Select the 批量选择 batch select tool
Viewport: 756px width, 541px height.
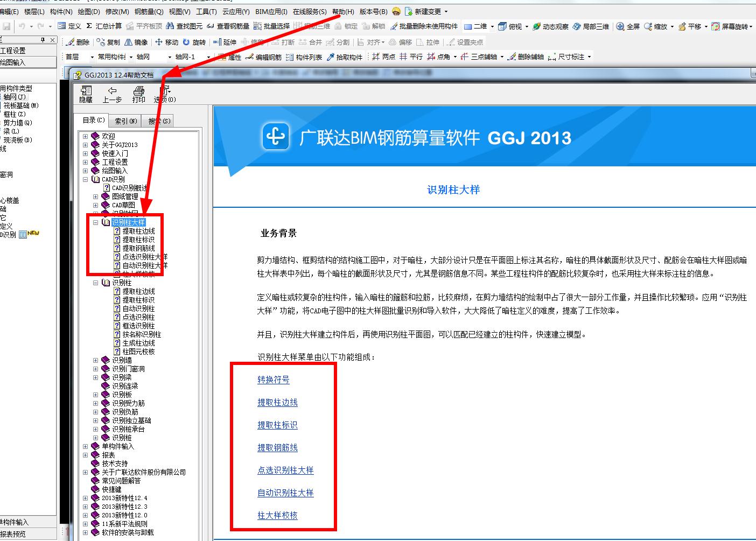[x=271, y=26]
